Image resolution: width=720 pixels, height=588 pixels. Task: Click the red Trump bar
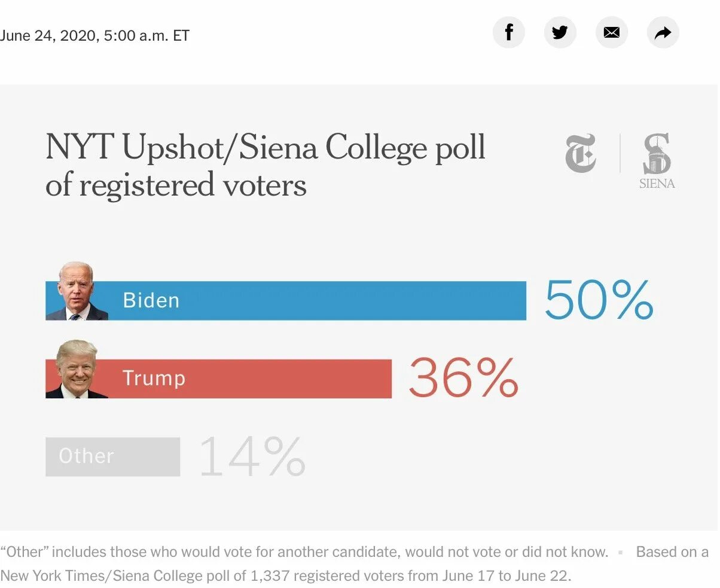pos(287,379)
